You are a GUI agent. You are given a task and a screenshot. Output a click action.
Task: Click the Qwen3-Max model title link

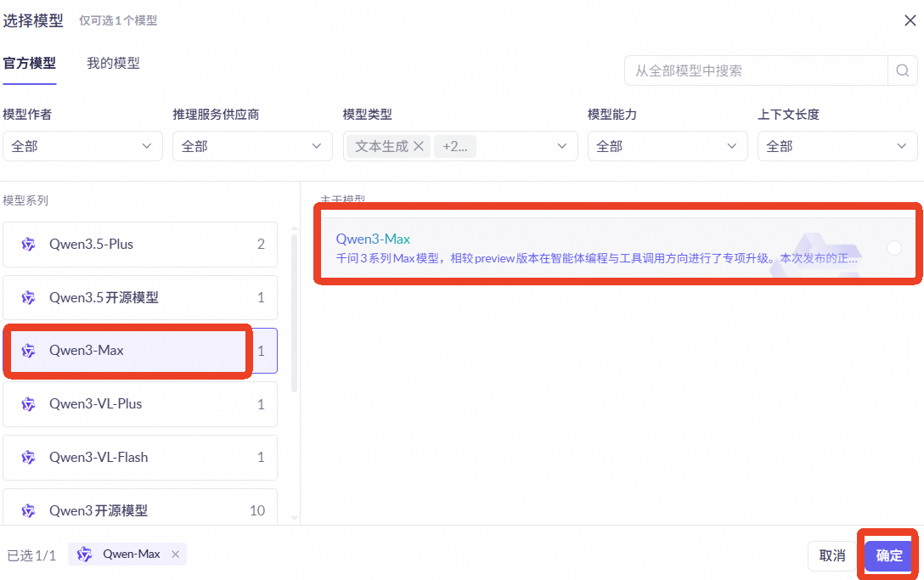click(x=373, y=239)
